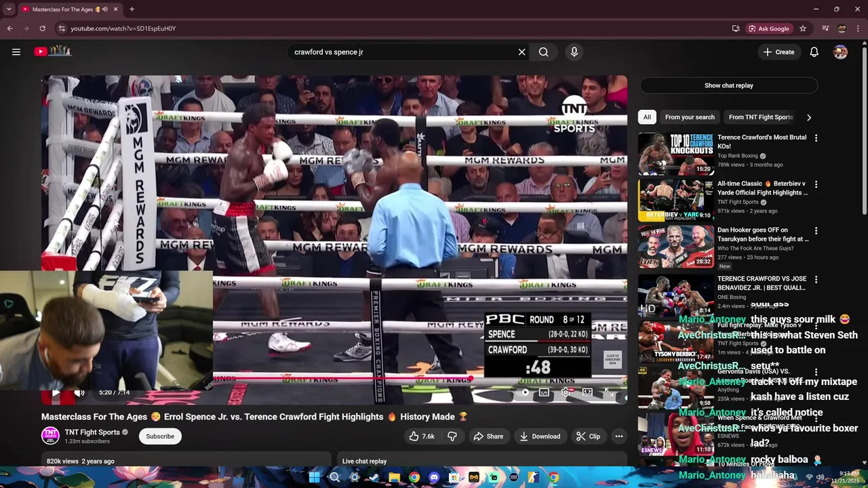The image size is (868, 488).
Task: Reload the page in Chrome
Action: 42,28
